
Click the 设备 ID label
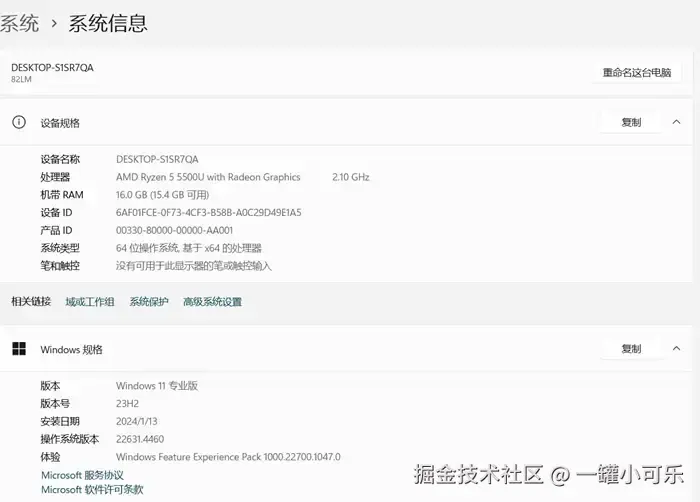(56, 213)
